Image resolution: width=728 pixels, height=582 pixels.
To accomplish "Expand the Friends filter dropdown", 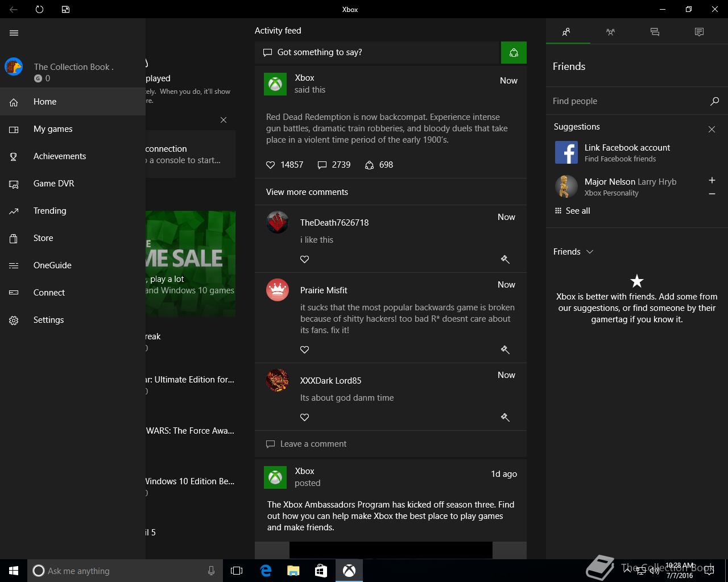I will [573, 252].
